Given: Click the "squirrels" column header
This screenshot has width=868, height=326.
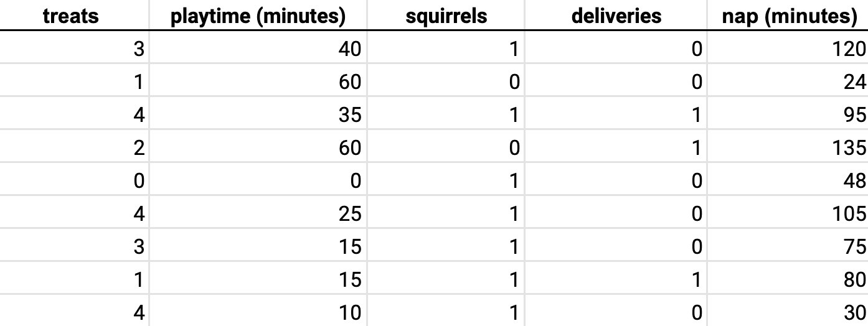Looking at the screenshot, I should tap(446, 16).
